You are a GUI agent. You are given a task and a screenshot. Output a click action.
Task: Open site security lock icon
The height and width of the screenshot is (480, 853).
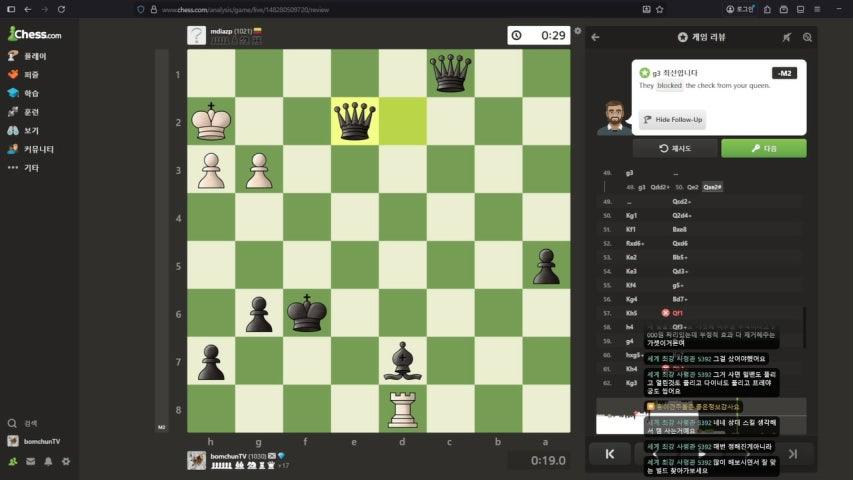[x=154, y=9]
